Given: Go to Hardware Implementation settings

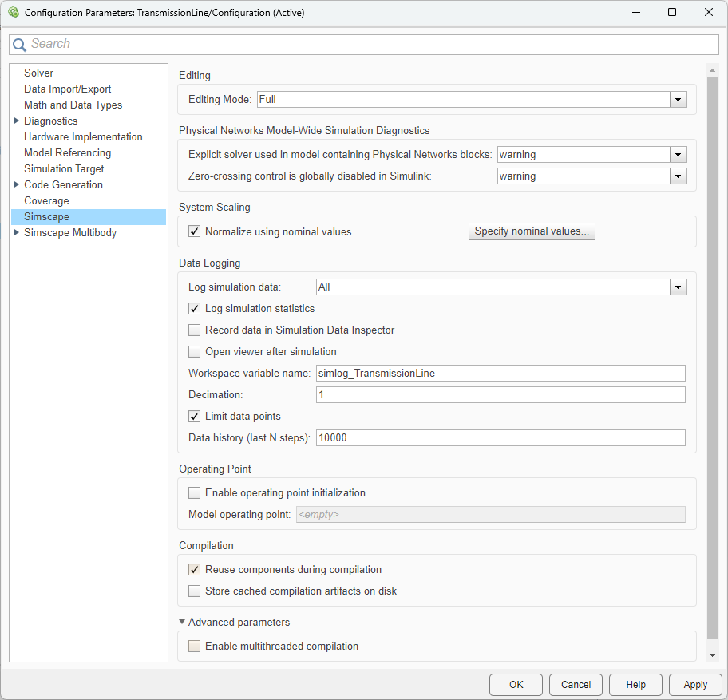Looking at the screenshot, I should 83,136.
